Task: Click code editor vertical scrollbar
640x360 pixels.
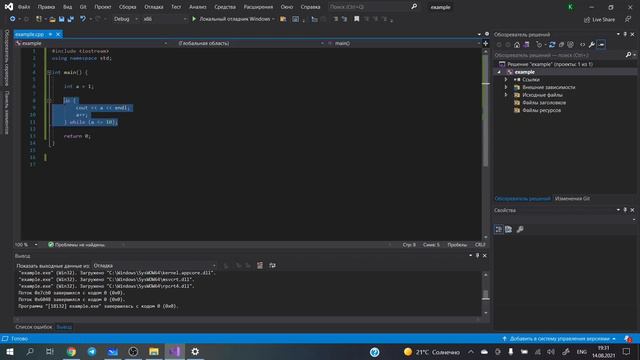Action: [x=485, y=143]
